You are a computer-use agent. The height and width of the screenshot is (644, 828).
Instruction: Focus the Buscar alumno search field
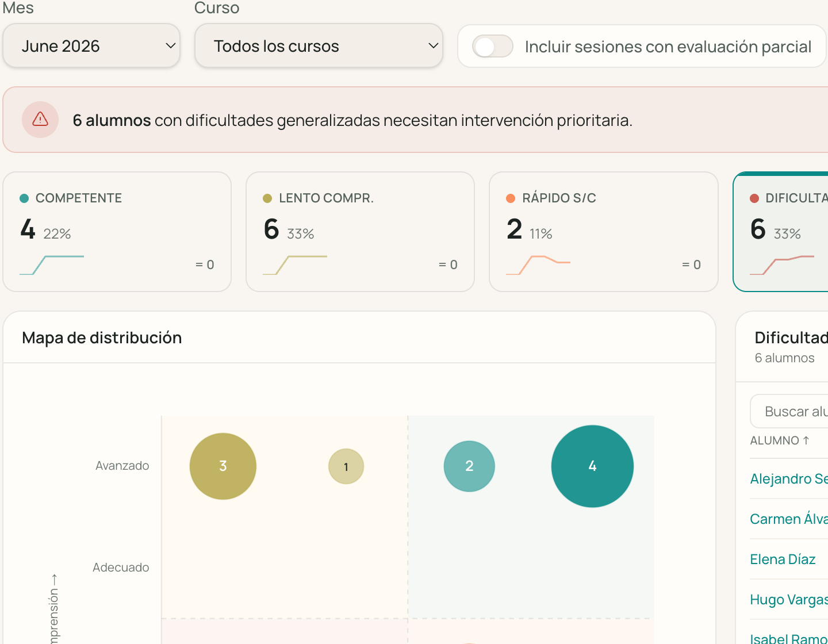pyautogui.click(x=789, y=411)
